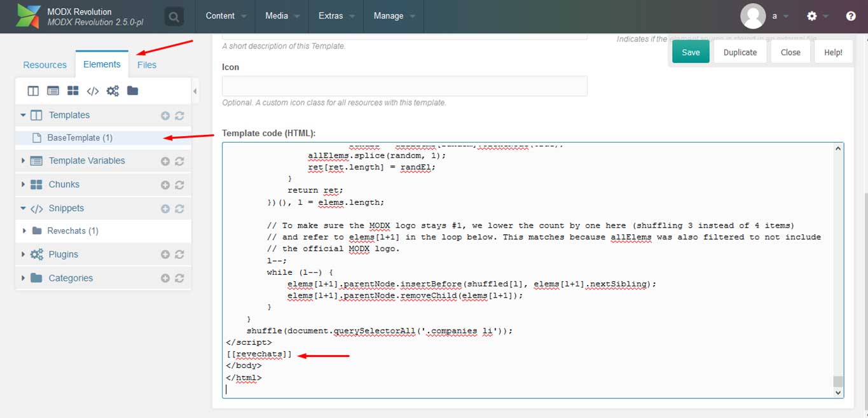868x418 pixels.
Task: Click the new category folder icon
Action: click(132, 91)
